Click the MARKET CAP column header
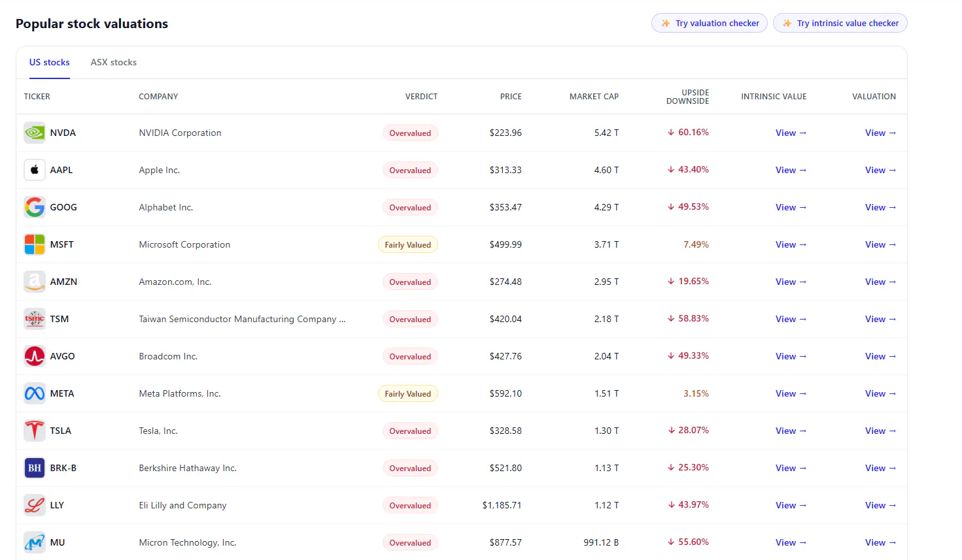 click(x=594, y=97)
